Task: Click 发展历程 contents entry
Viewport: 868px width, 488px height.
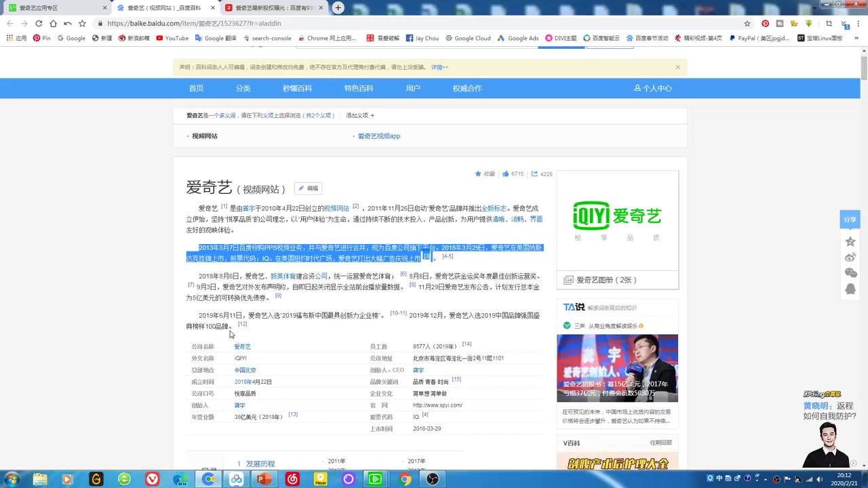Action: click(x=260, y=464)
